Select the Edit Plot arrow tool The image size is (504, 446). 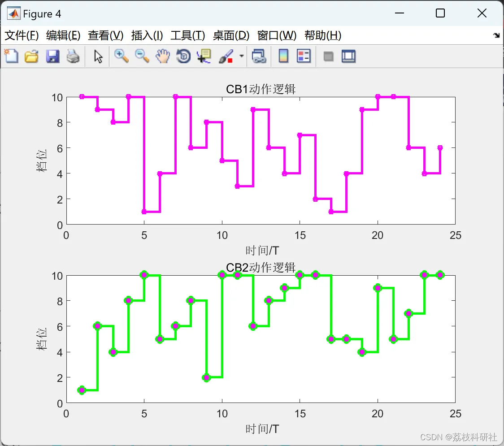click(x=98, y=56)
